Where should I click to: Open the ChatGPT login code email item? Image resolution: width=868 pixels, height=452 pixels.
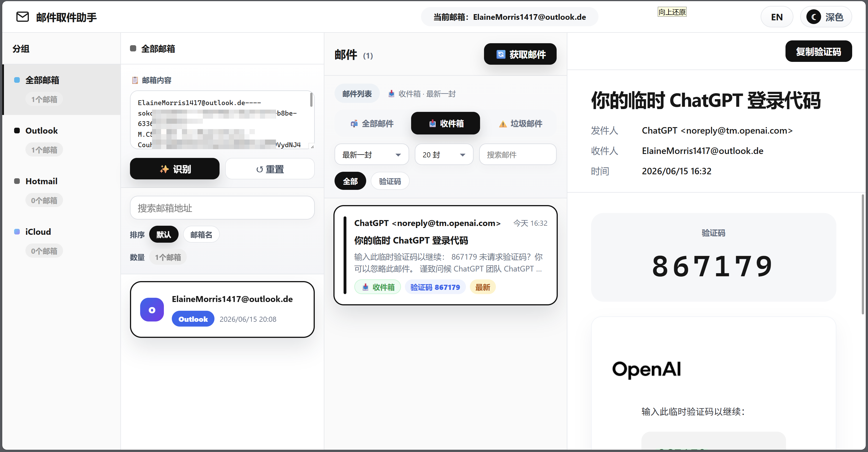point(446,255)
